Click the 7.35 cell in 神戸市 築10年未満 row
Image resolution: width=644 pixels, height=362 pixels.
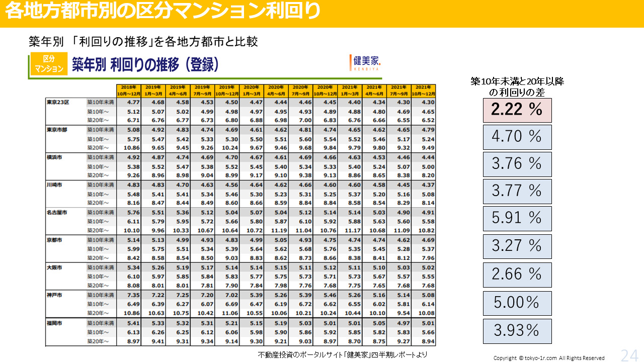133,295
